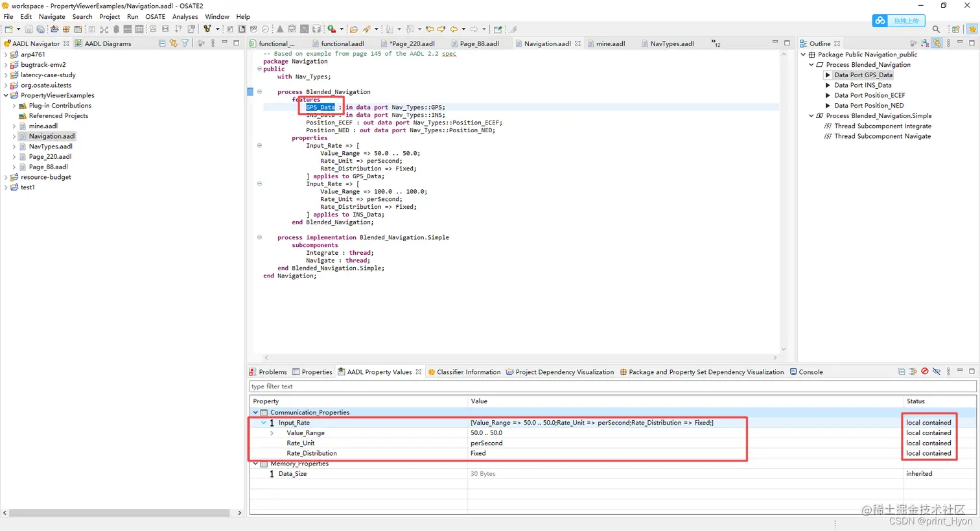Expand the Plug-in Contributions node
The image size is (980, 531).
(14, 106)
